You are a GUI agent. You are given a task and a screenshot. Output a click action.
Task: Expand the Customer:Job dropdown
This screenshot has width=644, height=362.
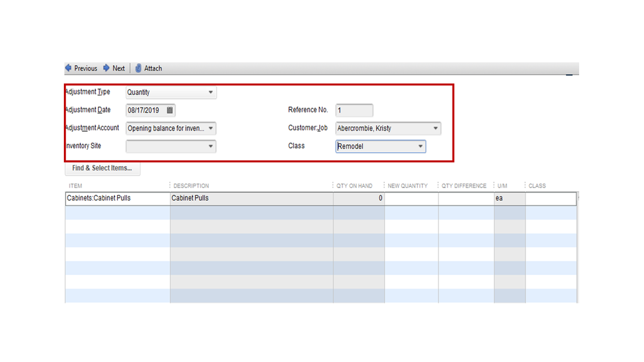click(435, 128)
